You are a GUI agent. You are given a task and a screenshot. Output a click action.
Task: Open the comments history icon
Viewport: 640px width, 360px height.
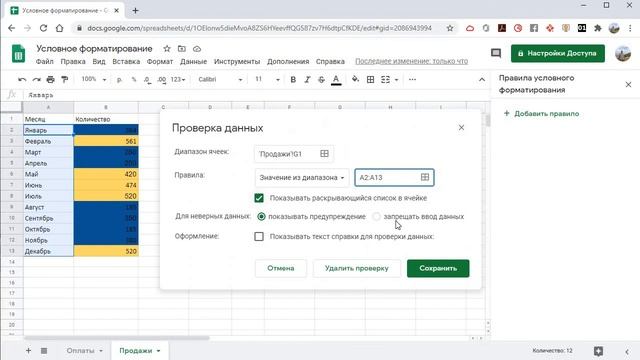pyautogui.click(x=496, y=53)
